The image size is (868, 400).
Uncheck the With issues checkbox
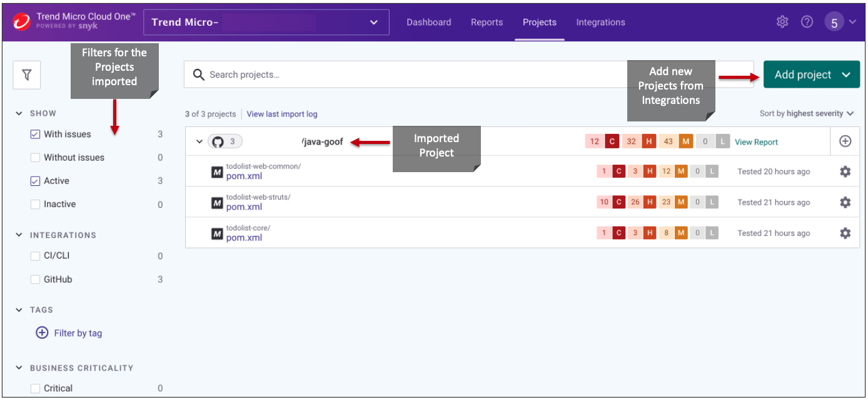[x=36, y=135]
